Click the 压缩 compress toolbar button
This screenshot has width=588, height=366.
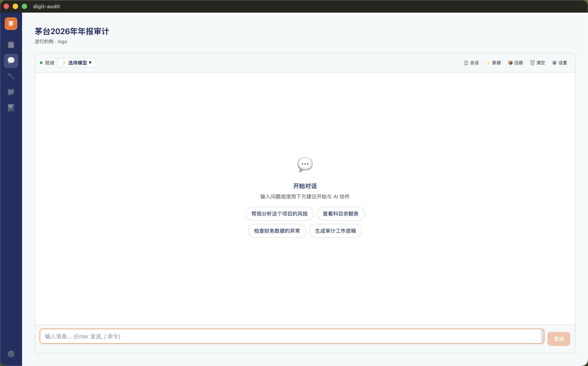point(515,63)
